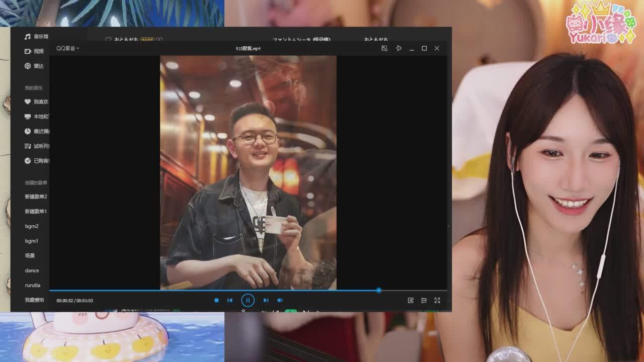644x362 pixels.
Task: Pause the playing video
Action: pyautogui.click(x=248, y=300)
